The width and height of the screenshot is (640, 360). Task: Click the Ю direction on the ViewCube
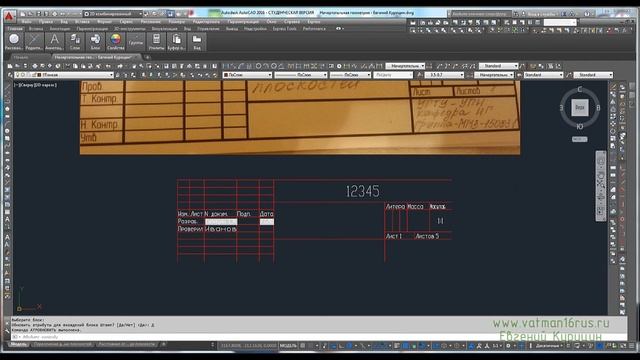pos(580,127)
